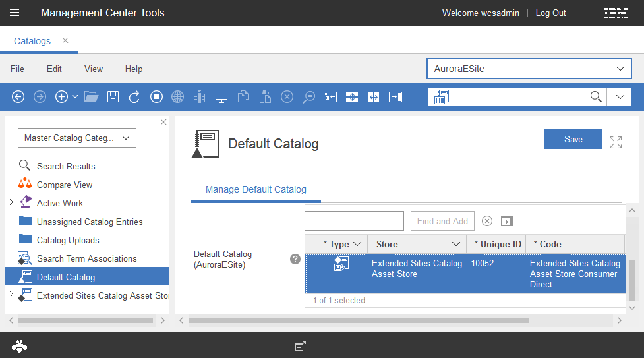Screen dimensions: 644x358
Task: Select Compare View in the explorer
Action: (x=65, y=185)
